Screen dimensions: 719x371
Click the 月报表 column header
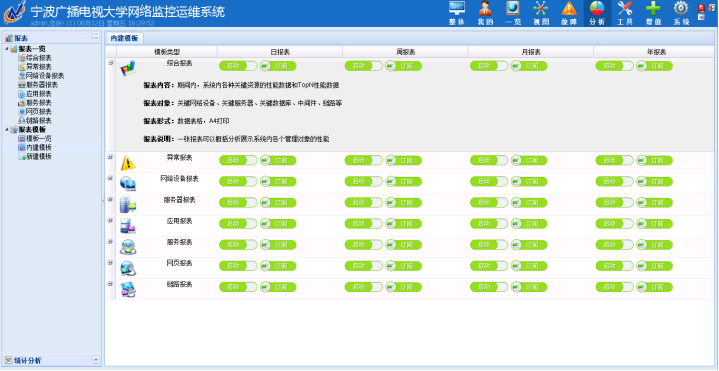point(531,52)
